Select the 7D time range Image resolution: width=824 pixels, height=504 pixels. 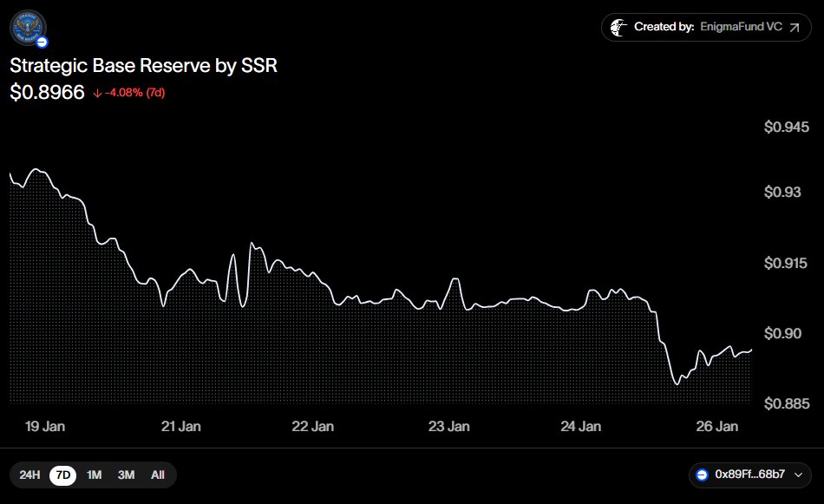point(63,475)
